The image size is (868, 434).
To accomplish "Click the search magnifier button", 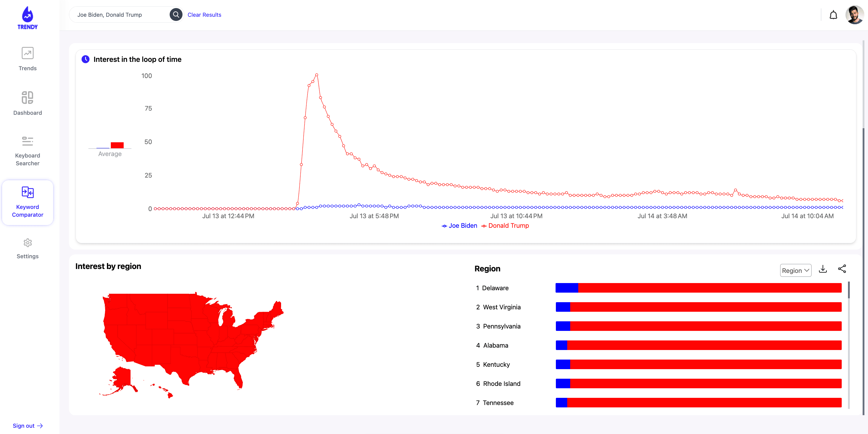I will click(176, 15).
